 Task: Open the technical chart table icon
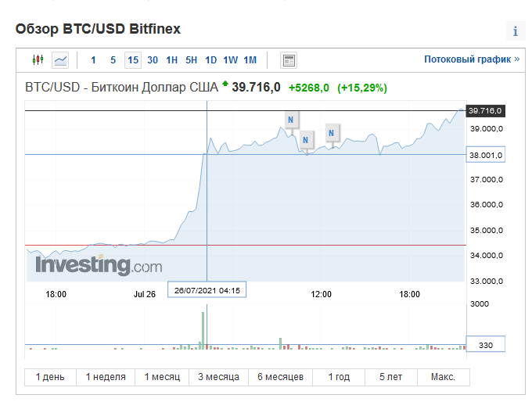(289, 60)
